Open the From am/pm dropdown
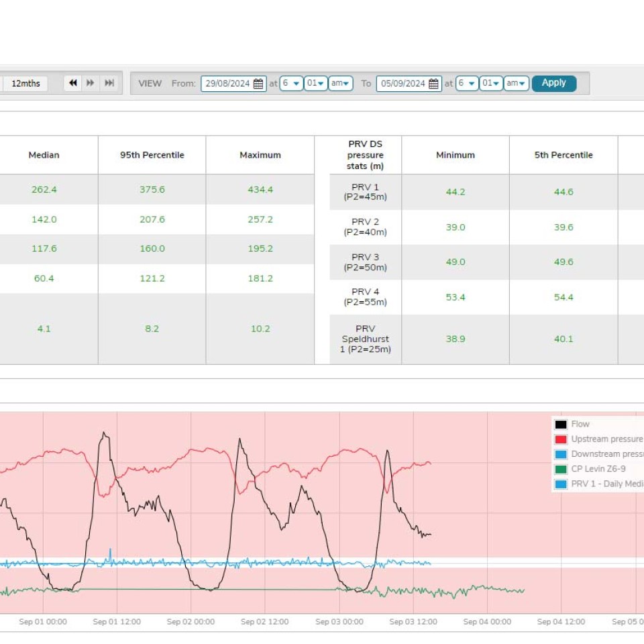Viewport: 644px width, 644px height. [x=341, y=83]
